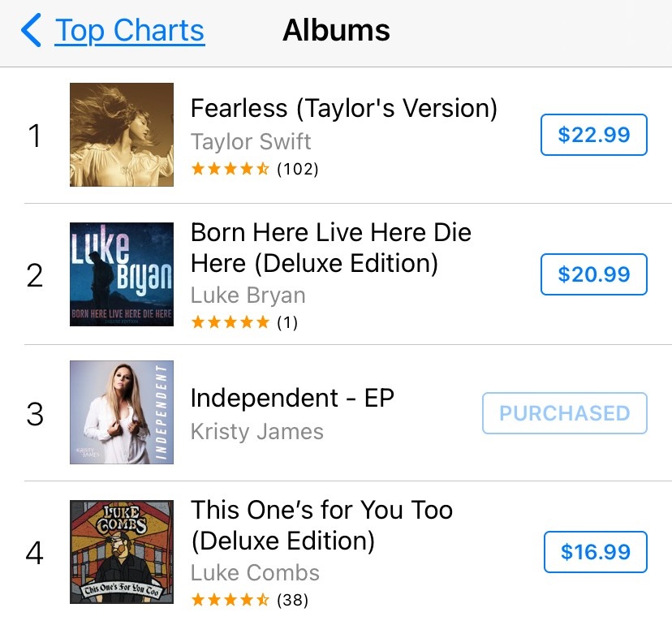Buy Fearless for $22.99
This screenshot has height=621, width=672.
pos(593,135)
